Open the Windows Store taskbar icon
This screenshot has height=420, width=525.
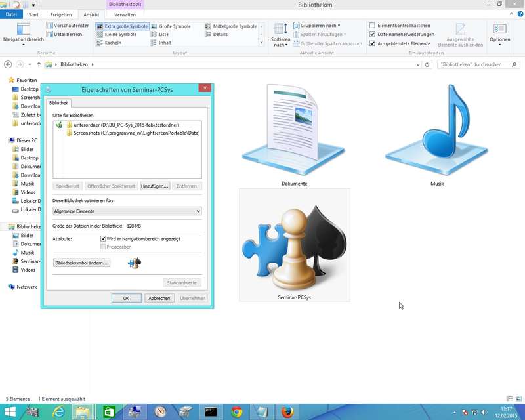(109, 412)
